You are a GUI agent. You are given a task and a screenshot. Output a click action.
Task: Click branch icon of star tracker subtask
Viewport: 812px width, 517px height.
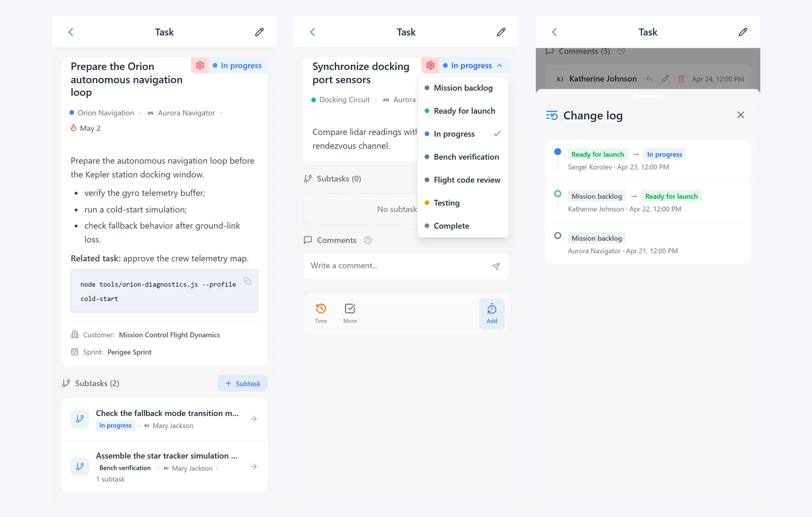pos(80,467)
